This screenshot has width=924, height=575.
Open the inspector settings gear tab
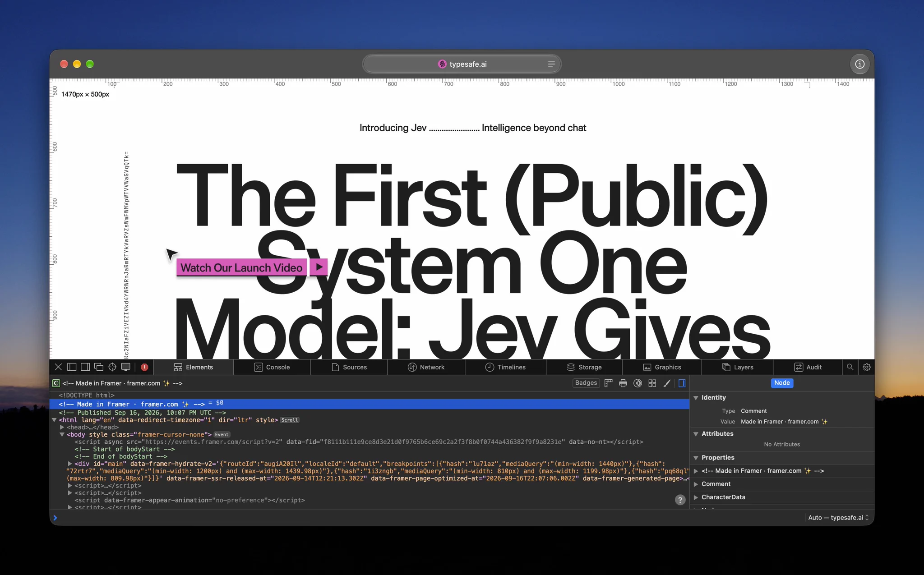[x=867, y=367]
